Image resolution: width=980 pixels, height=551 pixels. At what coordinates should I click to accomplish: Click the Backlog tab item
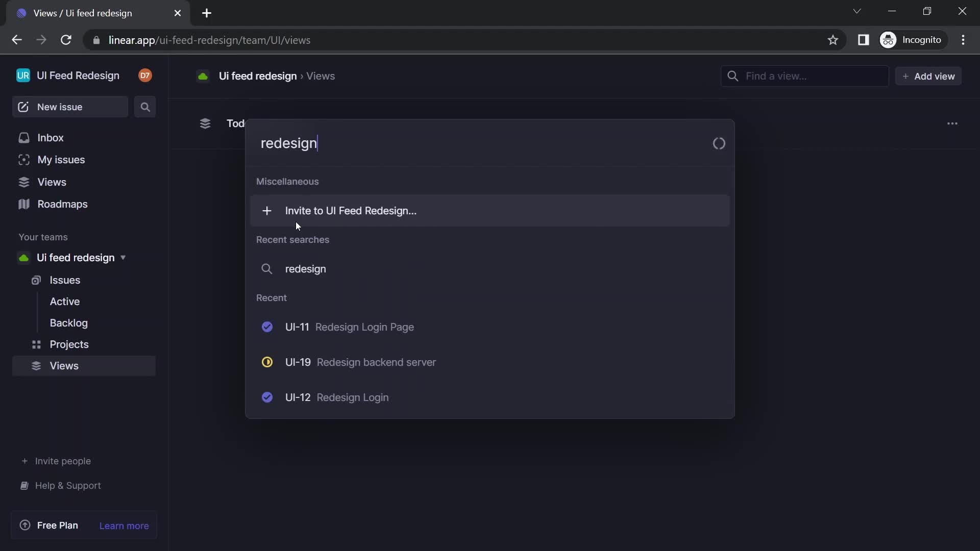point(69,323)
